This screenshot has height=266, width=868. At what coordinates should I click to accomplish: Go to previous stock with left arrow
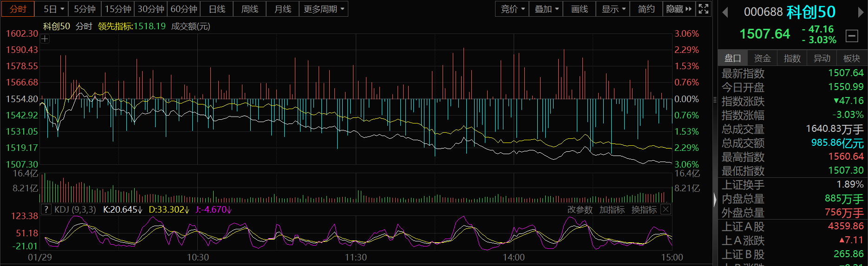click(725, 13)
